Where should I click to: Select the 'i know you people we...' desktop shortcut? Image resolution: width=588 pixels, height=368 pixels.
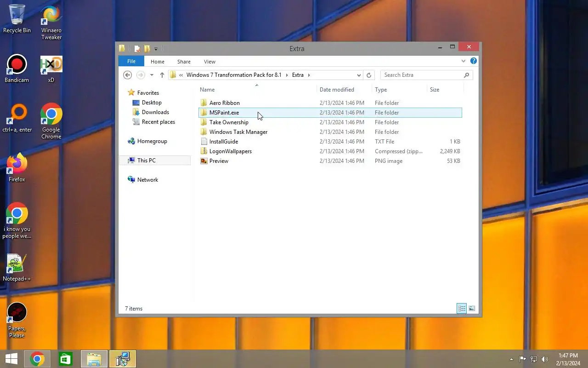pyautogui.click(x=17, y=221)
